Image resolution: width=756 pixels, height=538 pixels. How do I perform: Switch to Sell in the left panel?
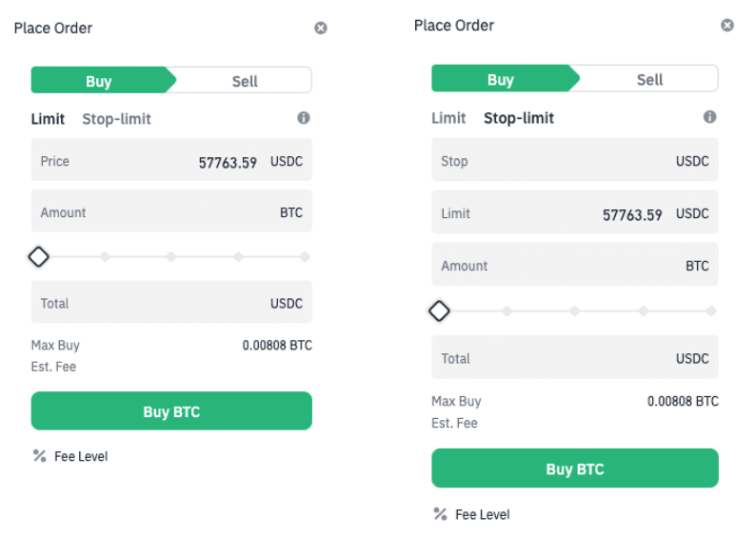(245, 81)
